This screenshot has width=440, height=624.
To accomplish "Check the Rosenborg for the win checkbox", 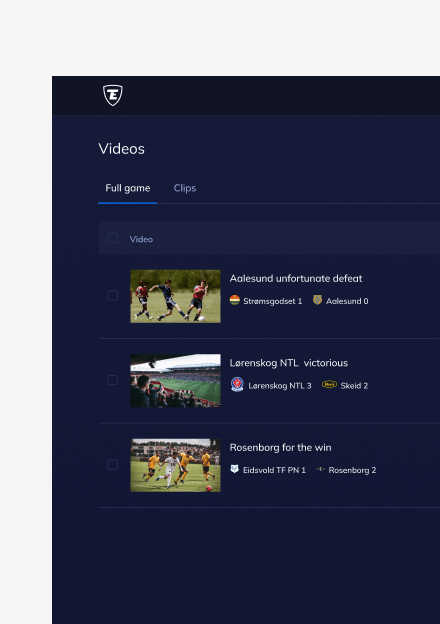I will click(x=113, y=465).
